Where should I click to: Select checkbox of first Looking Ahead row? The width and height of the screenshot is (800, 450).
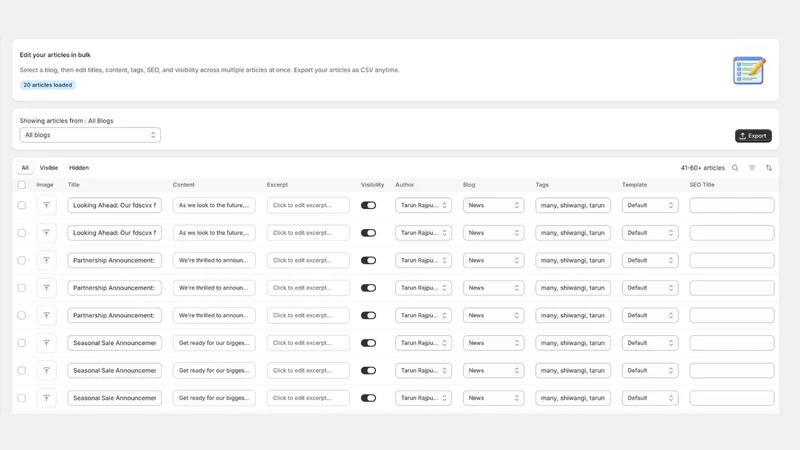click(21, 205)
